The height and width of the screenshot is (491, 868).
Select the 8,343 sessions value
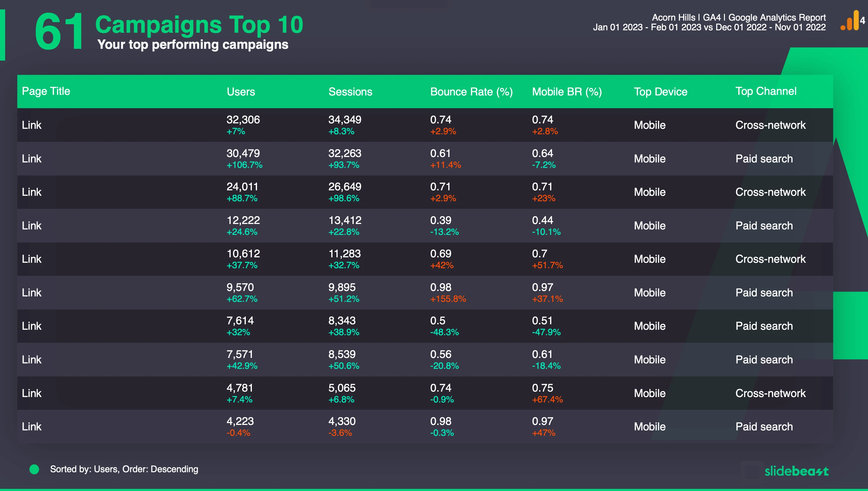[x=342, y=320]
